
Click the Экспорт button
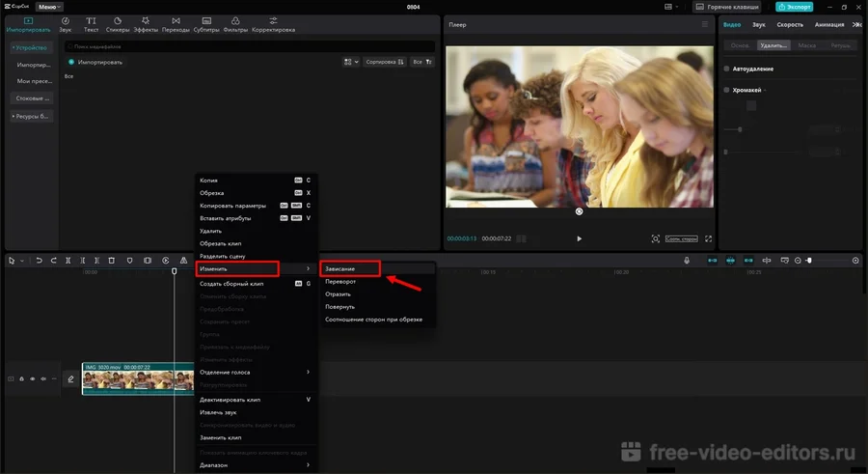pyautogui.click(x=794, y=7)
